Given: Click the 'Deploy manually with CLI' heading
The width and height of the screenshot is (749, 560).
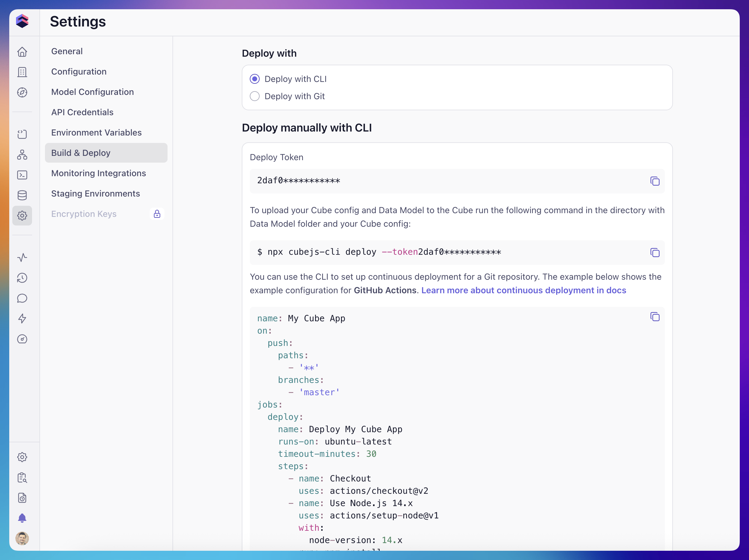Looking at the screenshot, I should (x=307, y=128).
